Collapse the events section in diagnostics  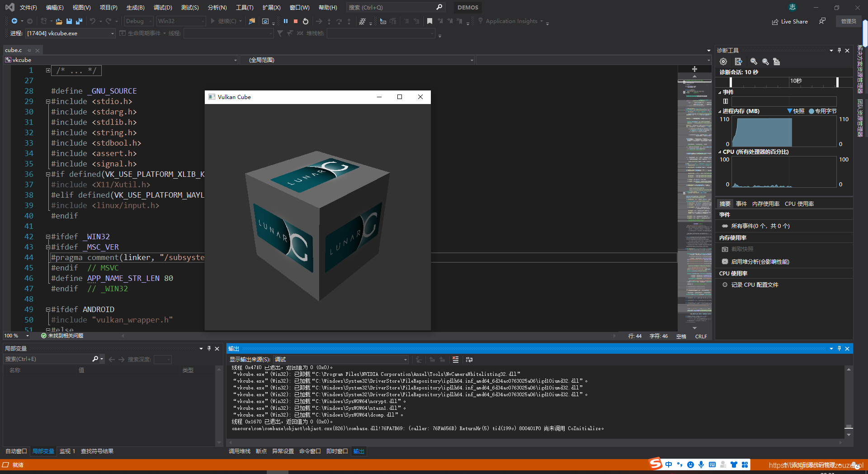pyautogui.click(x=720, y=92)
